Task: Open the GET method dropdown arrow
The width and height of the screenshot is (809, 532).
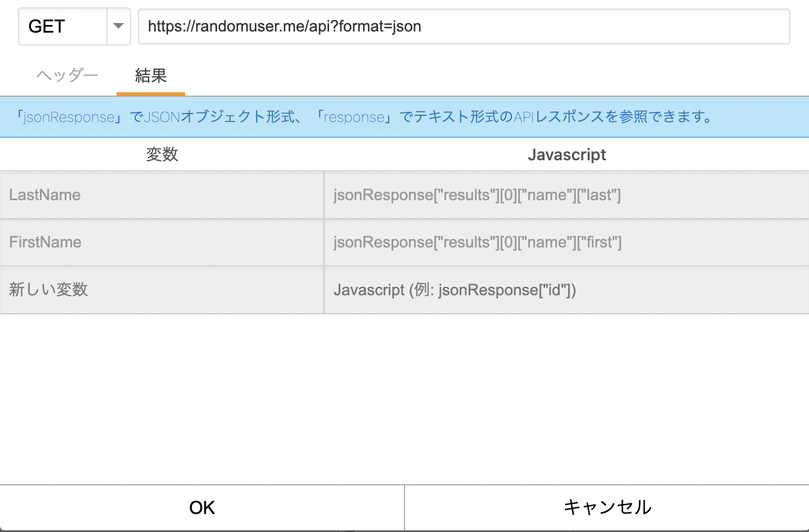Action: tap(118, 26)
